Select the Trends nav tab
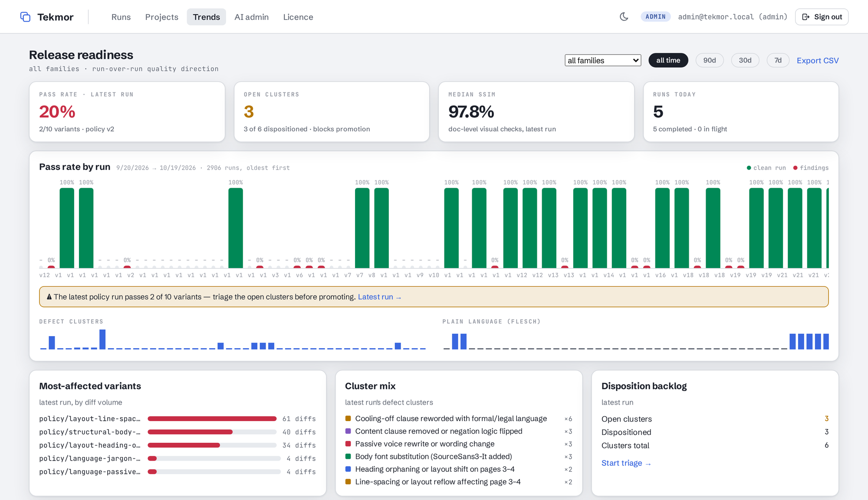Image resolution: width=868 pixels, height=500 pixels. pyautogui.click(x=206, y=17)
